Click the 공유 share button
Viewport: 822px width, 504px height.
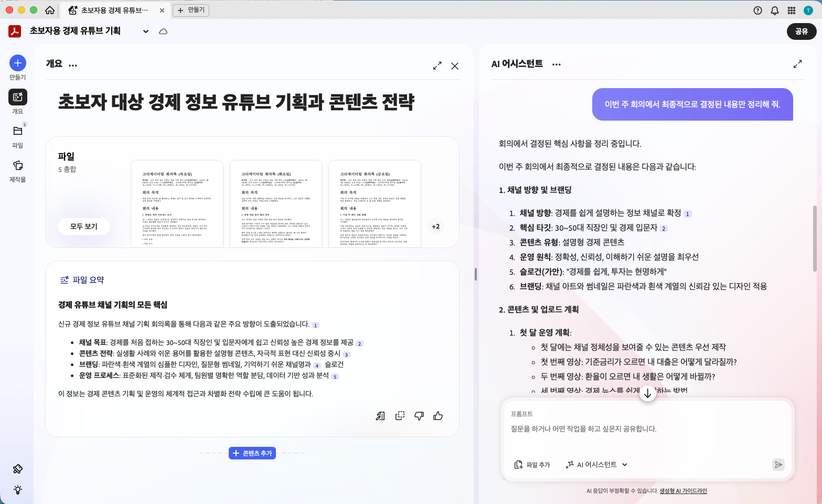pyautogui.click(x=802, y=31)
